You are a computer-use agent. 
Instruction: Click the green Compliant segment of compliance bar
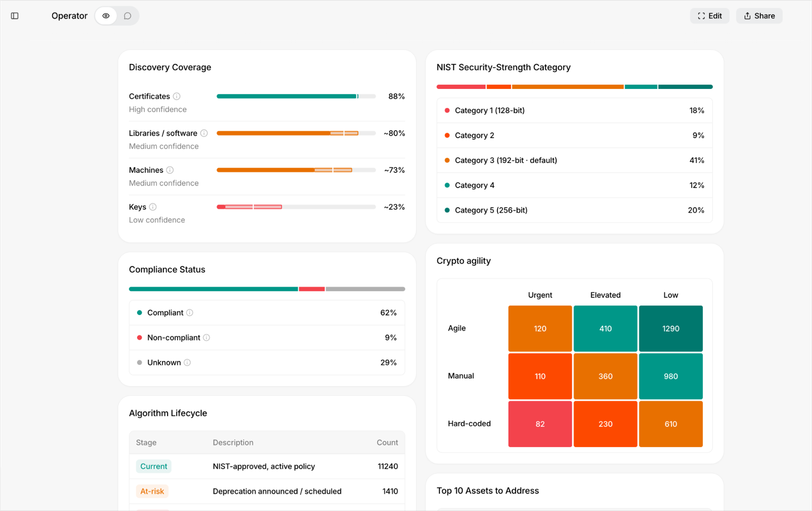click(x=213, y=289)
